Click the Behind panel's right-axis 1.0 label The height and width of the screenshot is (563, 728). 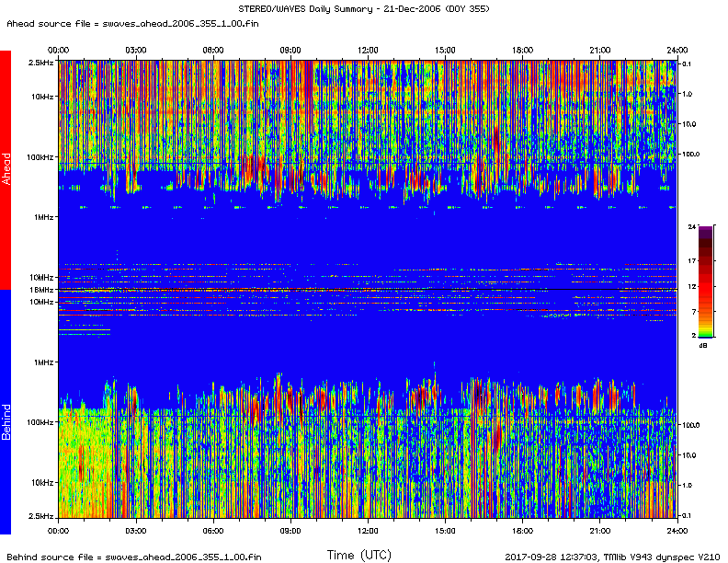click(x=688, y=485)
